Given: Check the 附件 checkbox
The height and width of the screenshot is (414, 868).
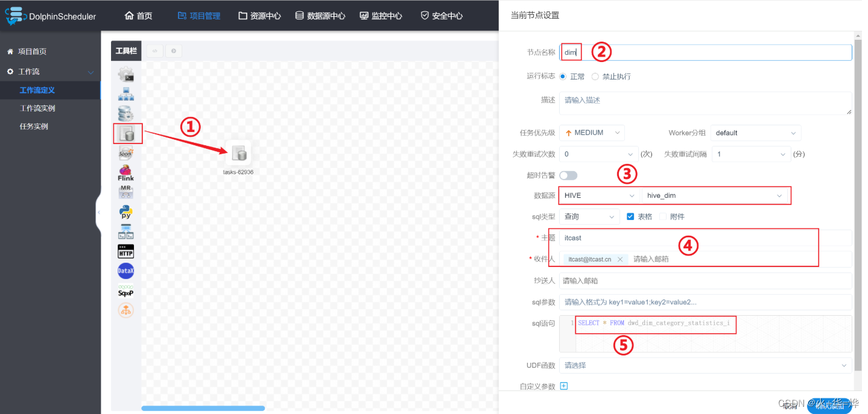Looking at the screenshot, I should (663, 216).
